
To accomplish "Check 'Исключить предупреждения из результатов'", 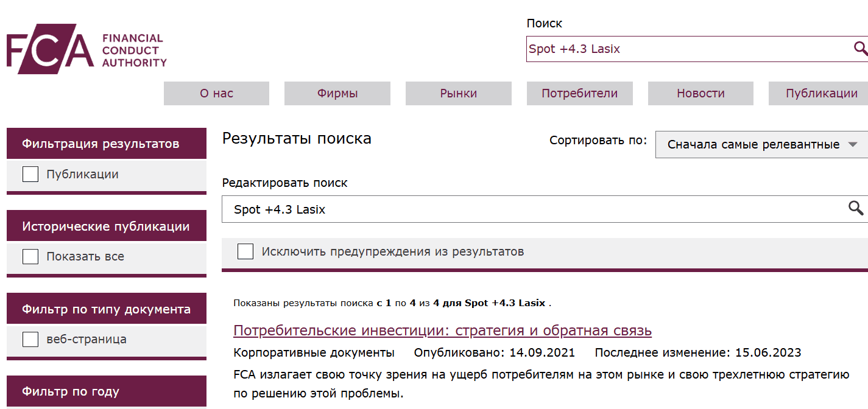I will point(245,251).
